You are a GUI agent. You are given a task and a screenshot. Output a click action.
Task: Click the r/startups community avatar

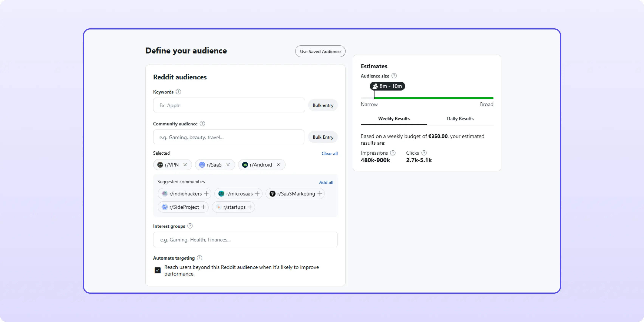tap(218, 207)
